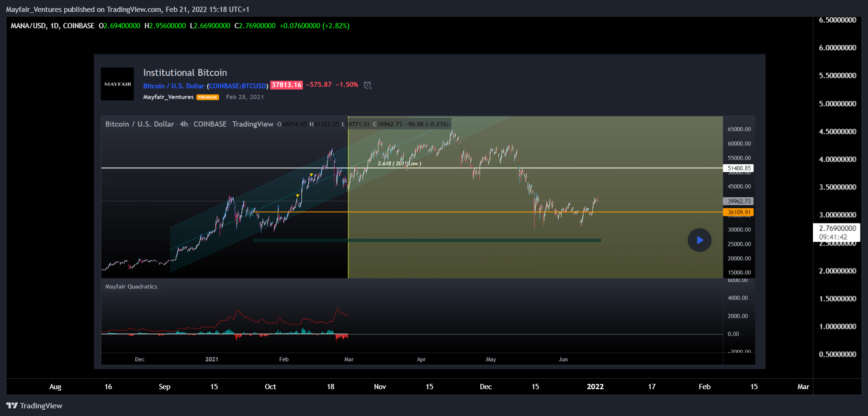This screenshot has width=868, height=416.
Task: Click the Aug label on time axis
Action: pyautogui.click(x=55, y=386)
